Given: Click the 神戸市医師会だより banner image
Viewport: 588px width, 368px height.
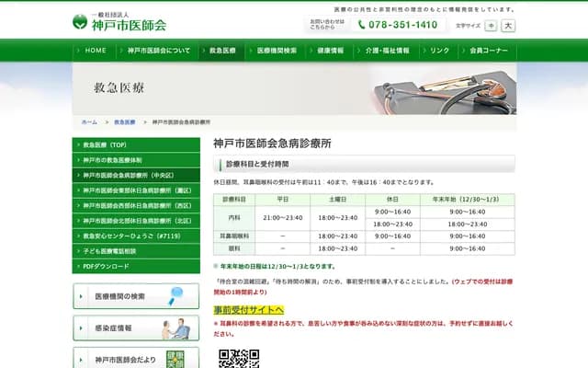Looking at the screenshot, I should coord(180,357).
